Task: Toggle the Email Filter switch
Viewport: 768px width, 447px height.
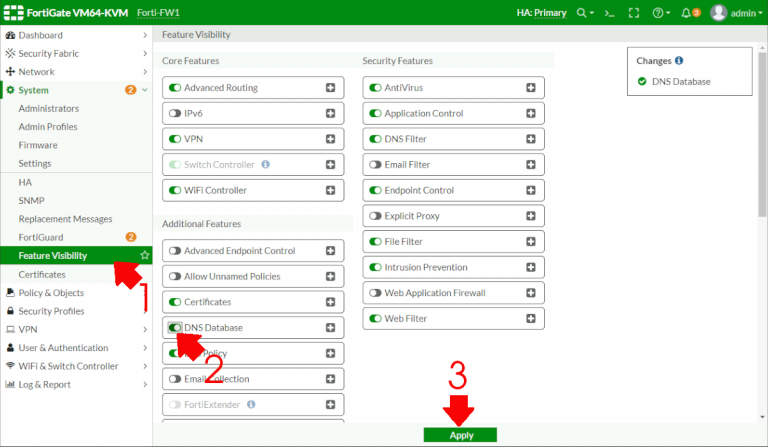Action: pos(376,165)
